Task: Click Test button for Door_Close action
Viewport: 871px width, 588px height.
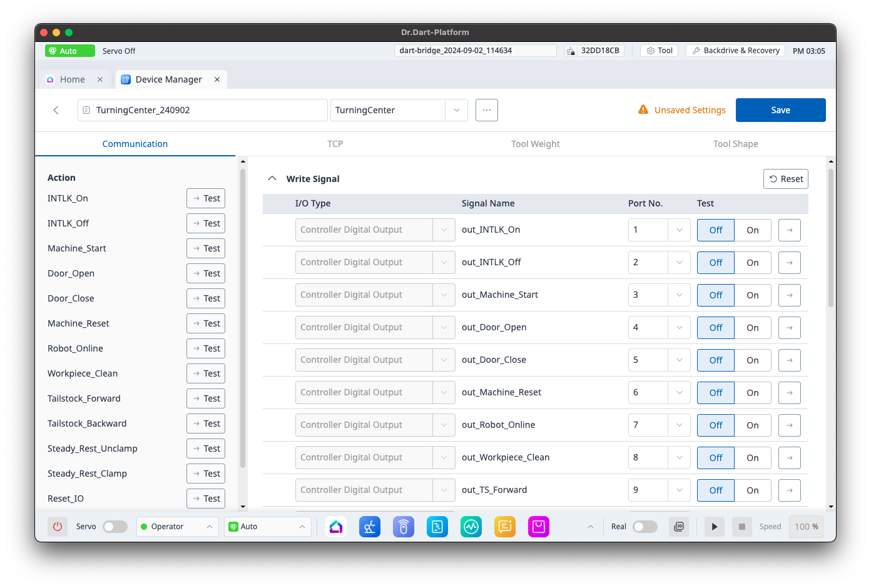Action: tap(206, 298)
